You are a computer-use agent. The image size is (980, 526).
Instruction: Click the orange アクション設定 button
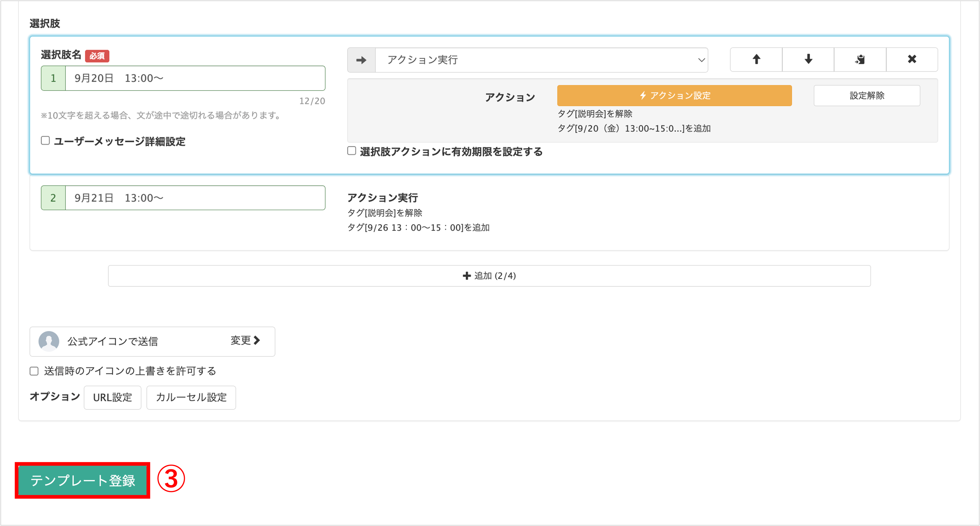674,95
